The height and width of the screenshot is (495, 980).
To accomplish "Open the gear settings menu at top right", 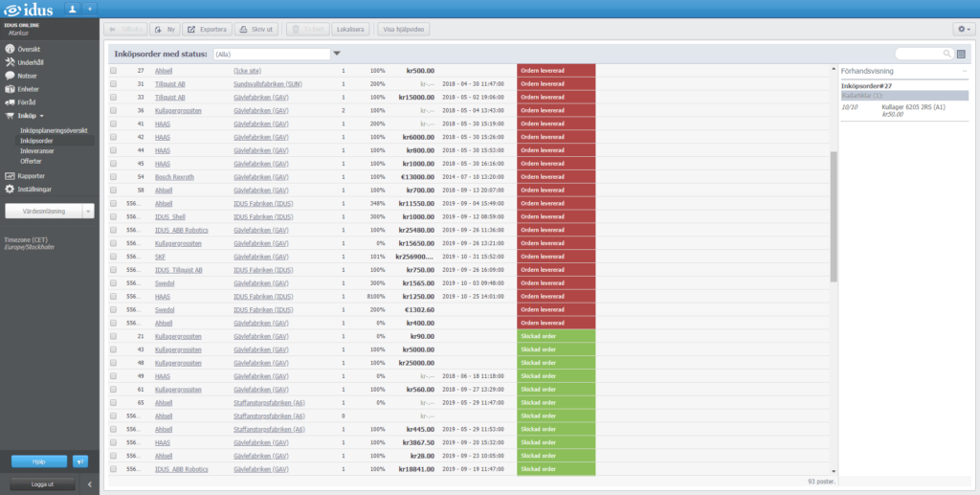I will coord(964,29).
